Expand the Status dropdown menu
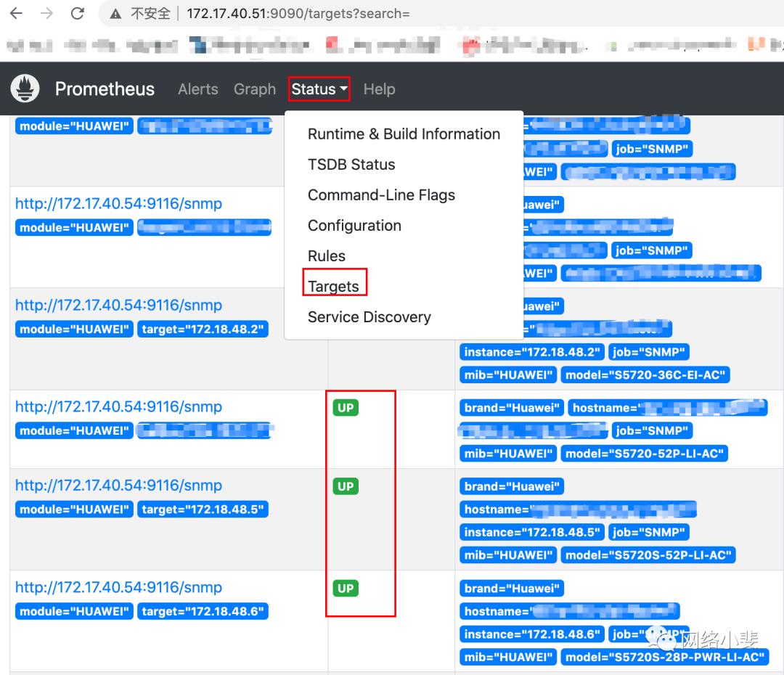The height and width of the screenshot is (675, 784). click(x=319, y=89)
